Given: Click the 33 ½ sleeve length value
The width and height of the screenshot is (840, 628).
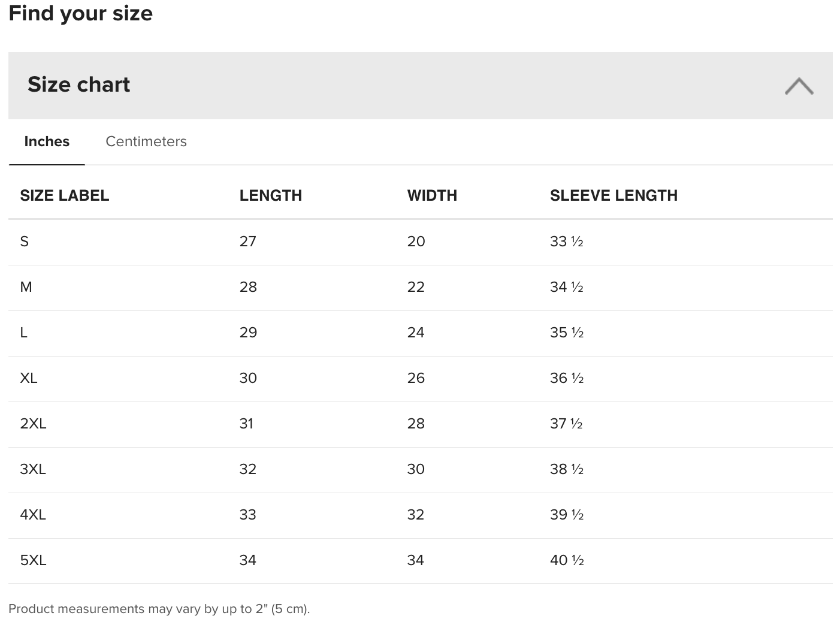Looking at the screenshot, I should coord(566,241).
